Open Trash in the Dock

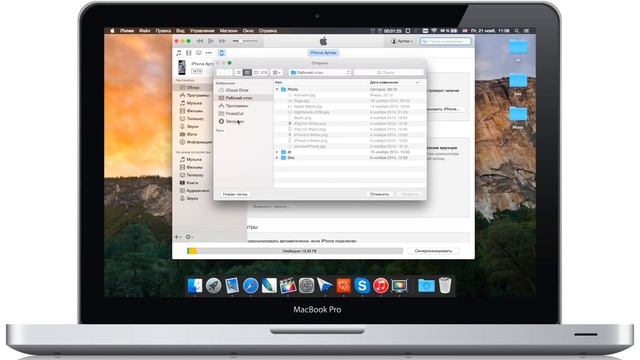coord(445,285)
